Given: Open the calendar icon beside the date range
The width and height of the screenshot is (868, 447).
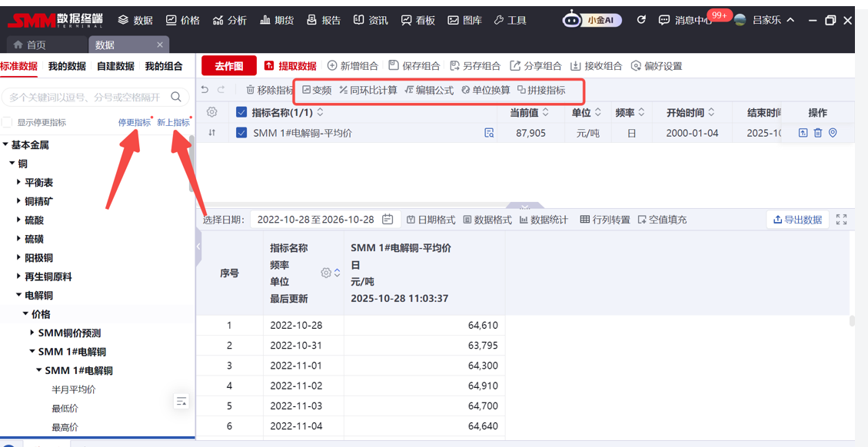Looking at the screenshot, I should click(387, 220).
